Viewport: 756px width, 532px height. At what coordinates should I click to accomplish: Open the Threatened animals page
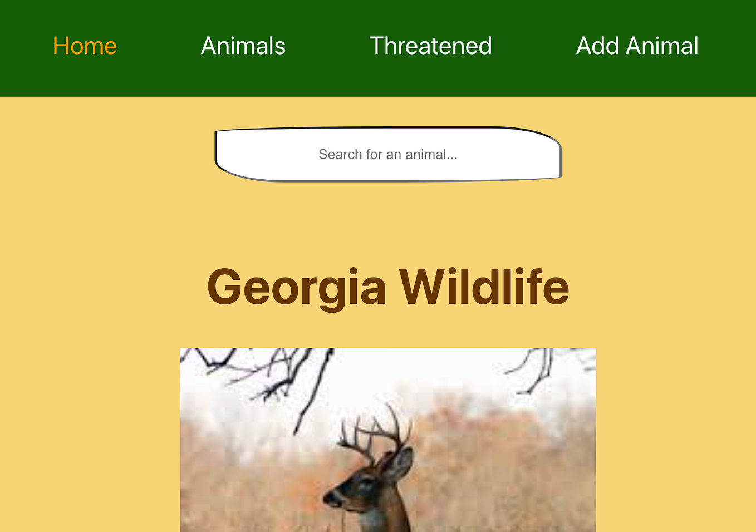coord(431,46)
